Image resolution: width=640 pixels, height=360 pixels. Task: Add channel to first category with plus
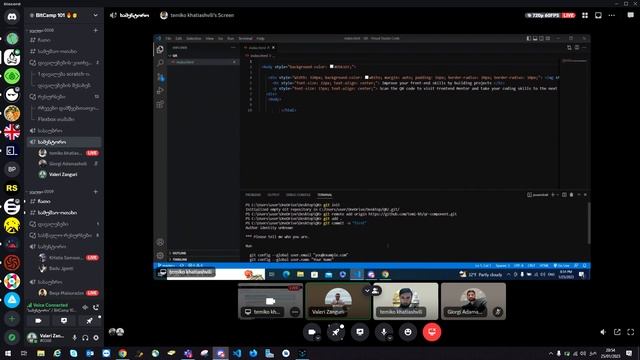click(x=96, y=30)
